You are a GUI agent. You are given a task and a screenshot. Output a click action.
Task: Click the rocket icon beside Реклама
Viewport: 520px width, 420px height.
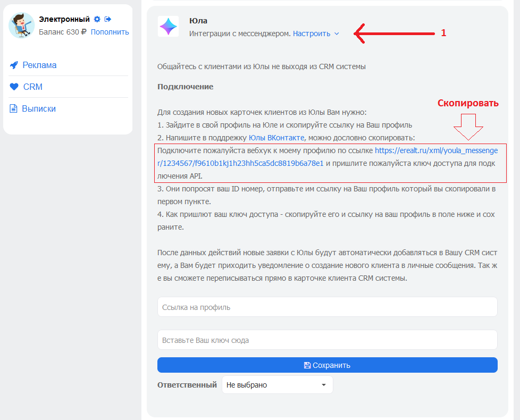click(14, 65)
